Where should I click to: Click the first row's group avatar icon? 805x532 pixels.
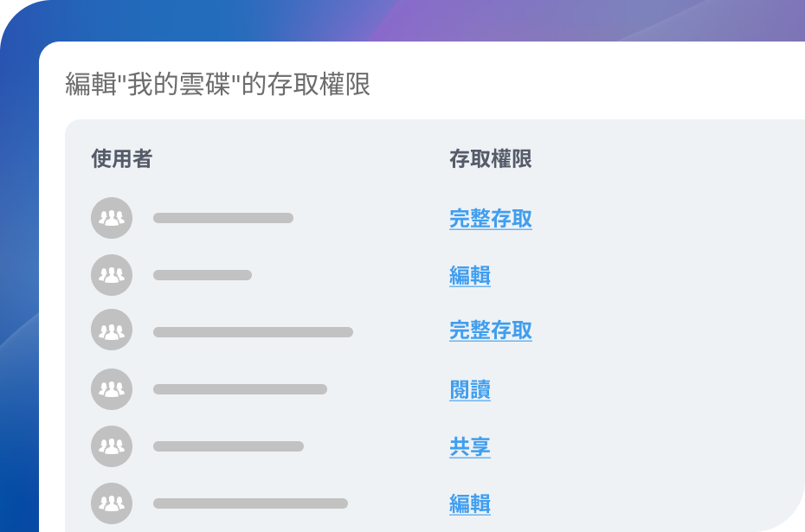[x=112, y=218]
